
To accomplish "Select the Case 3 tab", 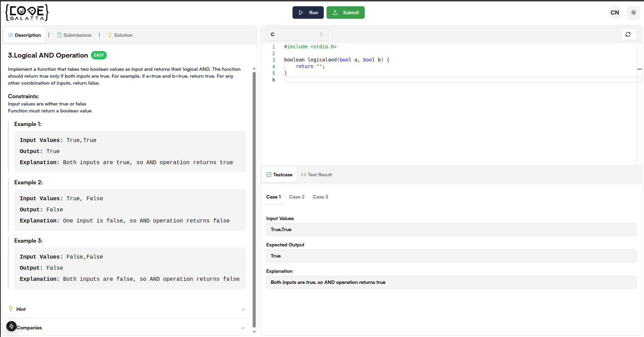I will [x=320, y=197].
